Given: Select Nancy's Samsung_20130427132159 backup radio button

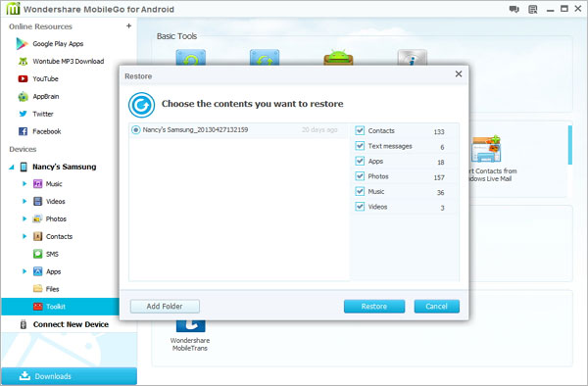Looking at the screenshot, I should pos(136,130).
